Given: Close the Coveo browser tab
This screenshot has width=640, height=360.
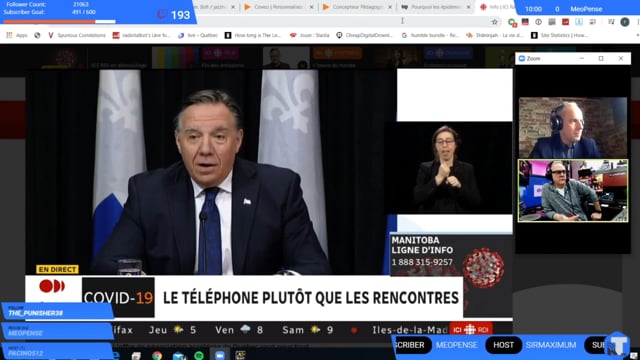Looking at the screenshot, I should pos(311,7).
